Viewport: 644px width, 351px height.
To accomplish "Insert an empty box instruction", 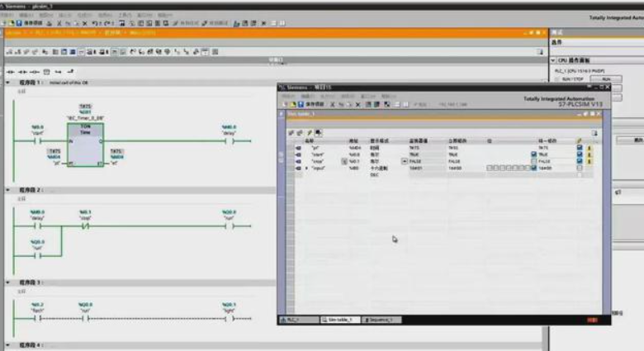I will pyautogui.click(x=47, y=72).
